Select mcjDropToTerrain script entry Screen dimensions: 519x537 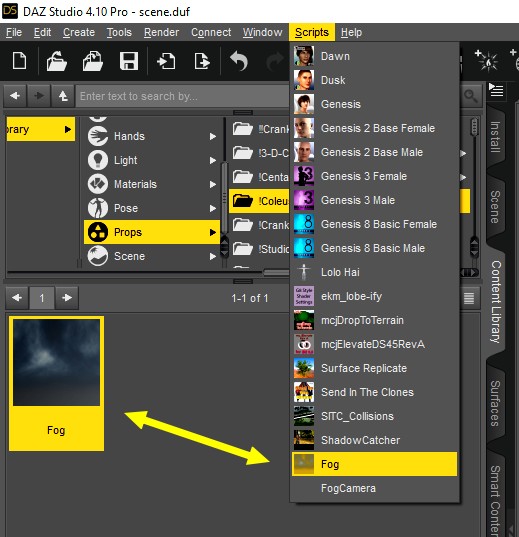pos(374,320)
